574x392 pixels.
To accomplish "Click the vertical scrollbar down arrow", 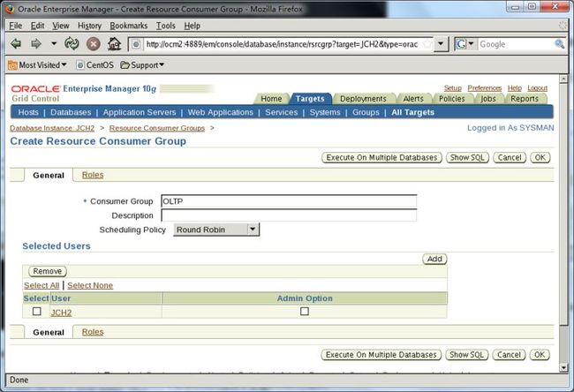I will [x=563, y=367].
